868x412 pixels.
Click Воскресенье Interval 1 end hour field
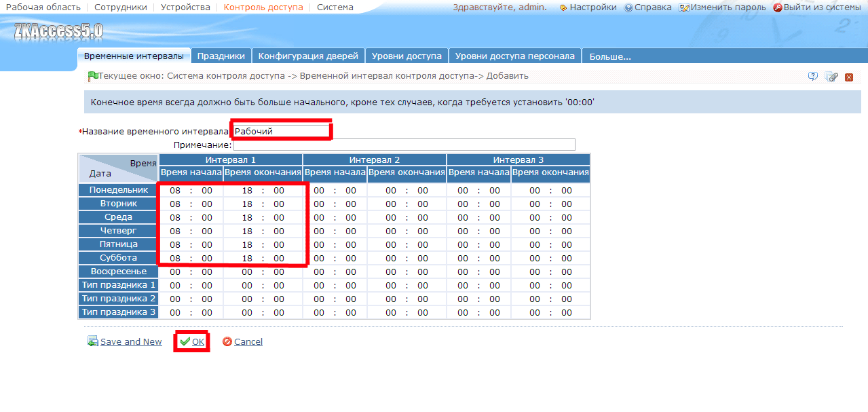pyautogui.click(x=247, y=272)
